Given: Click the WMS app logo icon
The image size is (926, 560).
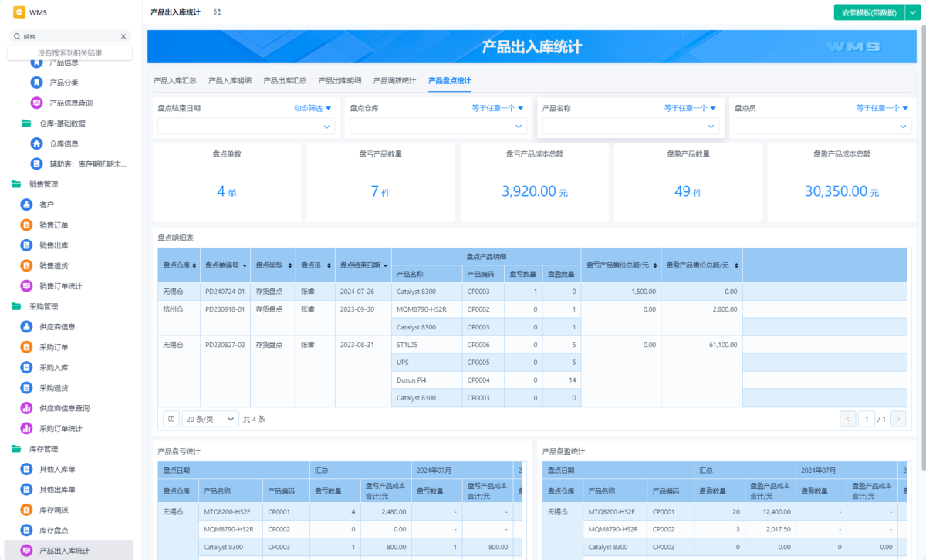Looking at the screenshot, I should pyautogui.click(x=19, y=12).
